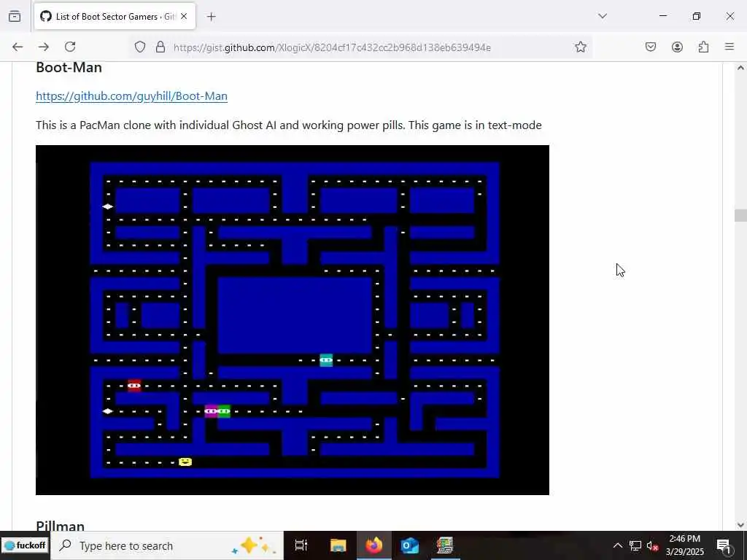Click the Firefox taskbar icon

(374, 545)
